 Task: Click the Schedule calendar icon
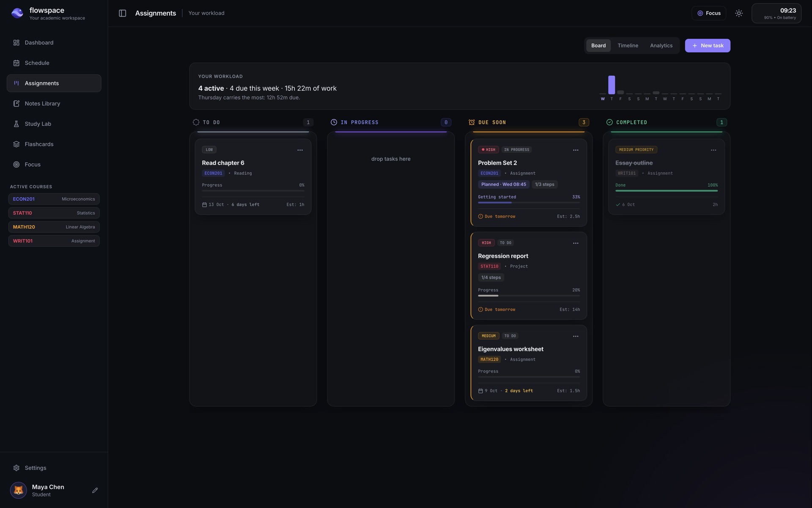pos(16,63)
